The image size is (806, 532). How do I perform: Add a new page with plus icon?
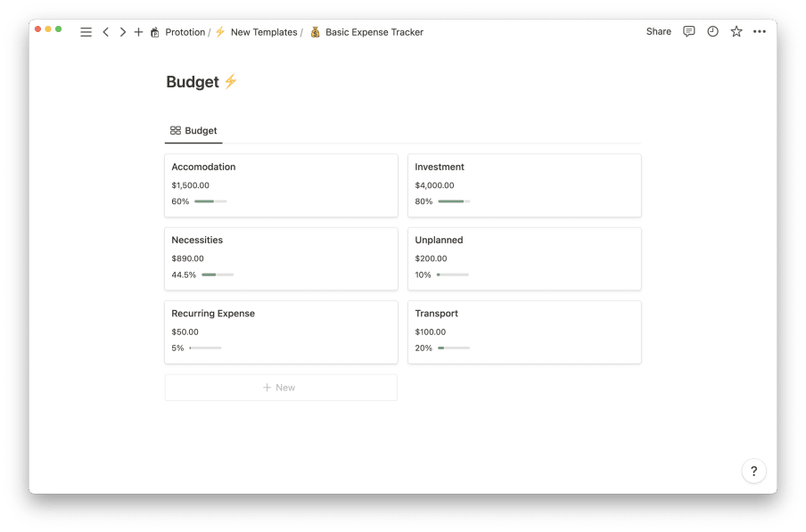pos(138,32)
